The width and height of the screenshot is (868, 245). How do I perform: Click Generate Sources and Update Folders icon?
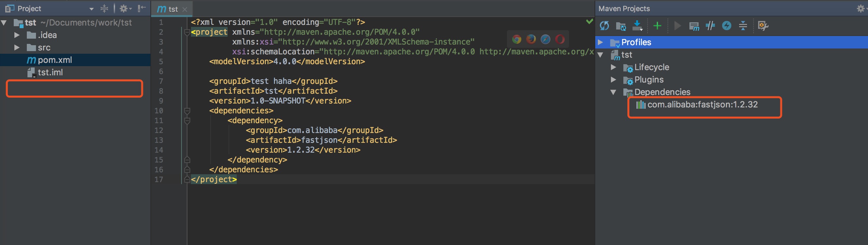click(x=621, y=26)
